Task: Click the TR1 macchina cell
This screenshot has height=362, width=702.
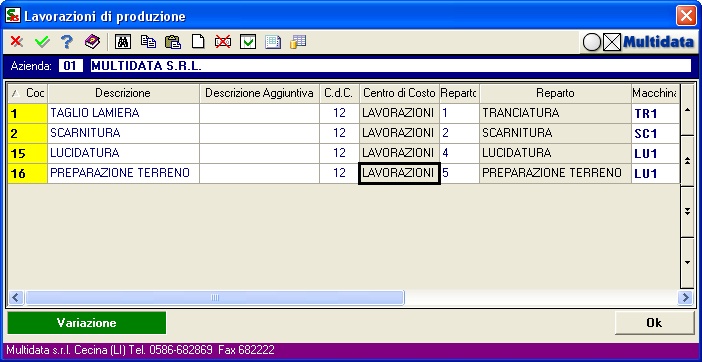Action: pyautogui.click(x=655, y=113)
